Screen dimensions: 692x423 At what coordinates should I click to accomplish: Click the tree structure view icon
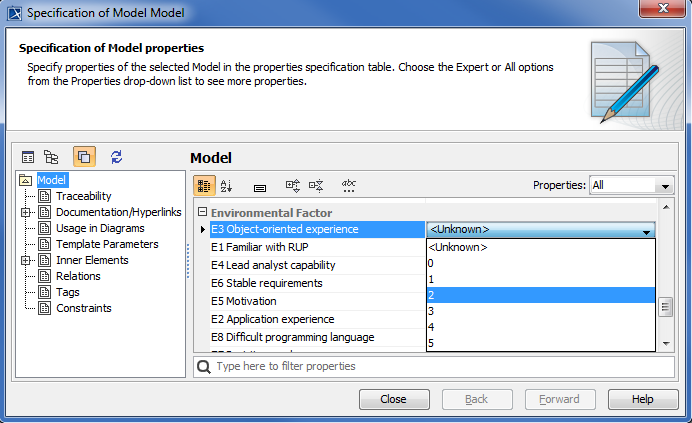point(51,157)
